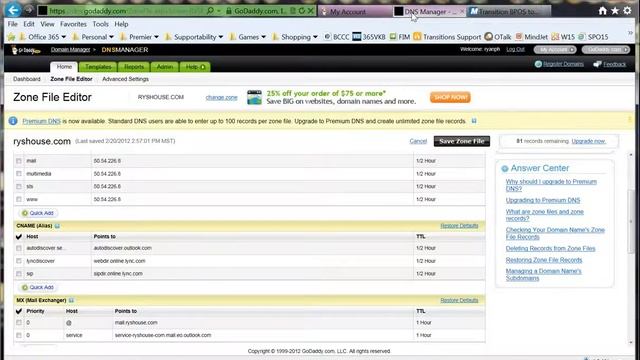Click Save Zone File button
The image size is (640, 360).
pyautogui.click(x=462, y=141)
